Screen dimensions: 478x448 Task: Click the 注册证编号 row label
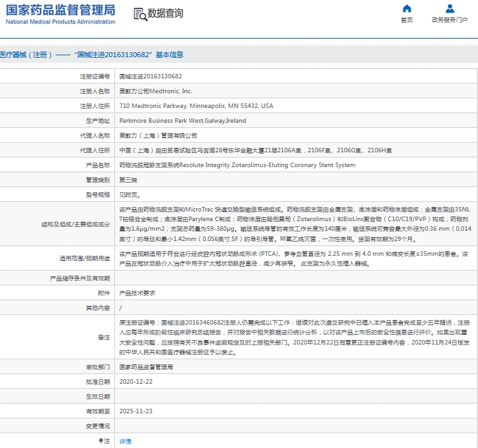pos(95,76)
